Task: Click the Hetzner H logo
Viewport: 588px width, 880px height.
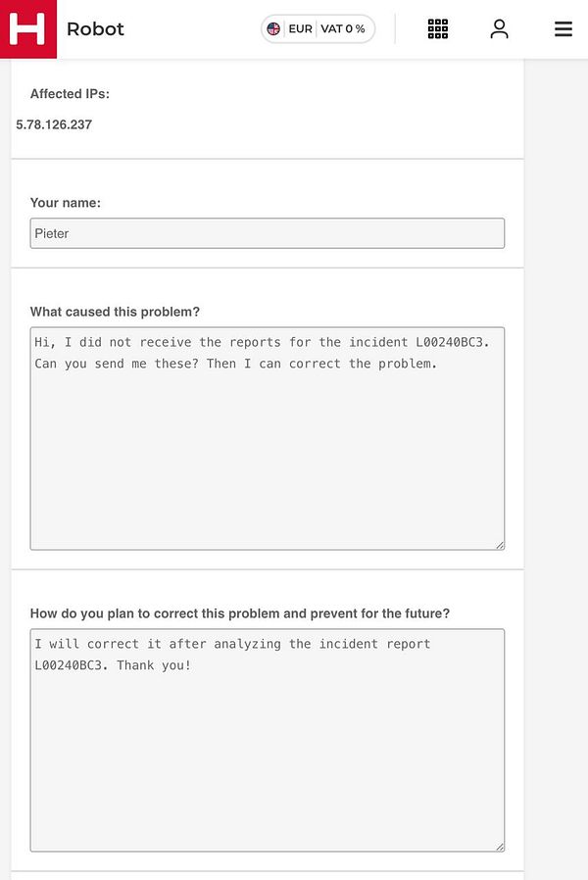Action: point(28,28)
